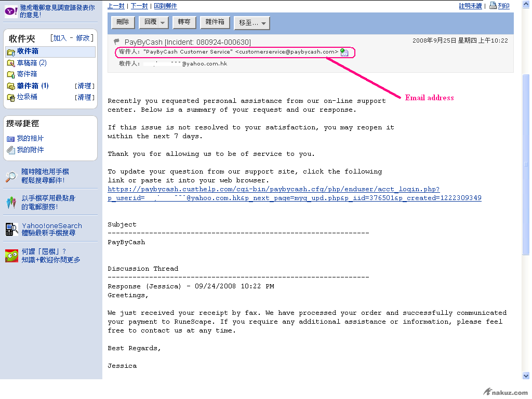Open the 垃圾桶 trash folder
Image resolution: width=532 pixels, height=399 pixels.
pyautogui.click(x=27, y=97)
